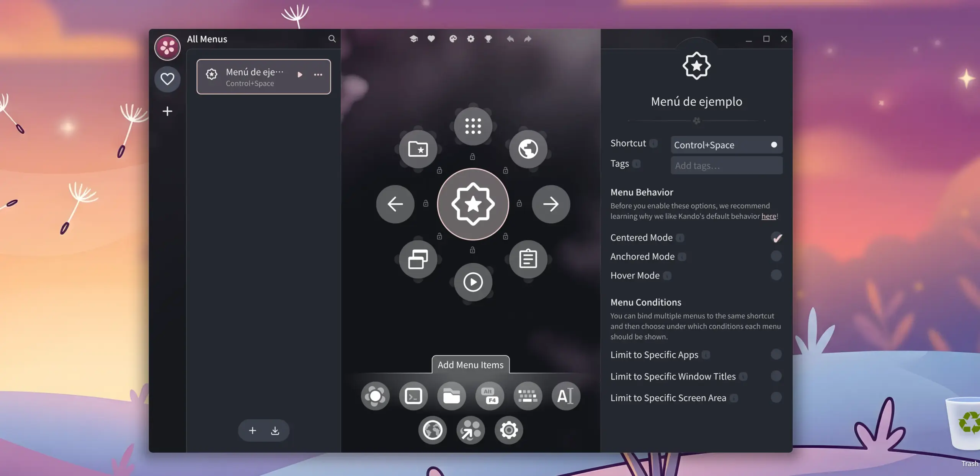The width and height of the screenshot is (980, 476).
Task: Add a run command item type
Action: [413, 396]
